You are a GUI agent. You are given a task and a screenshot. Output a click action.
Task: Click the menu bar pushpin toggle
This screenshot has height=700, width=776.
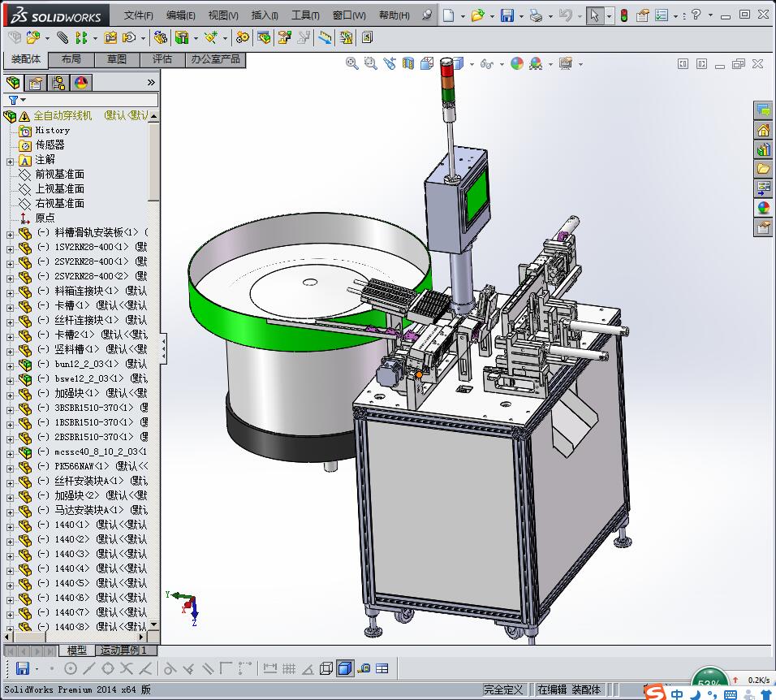coord(427,15)
